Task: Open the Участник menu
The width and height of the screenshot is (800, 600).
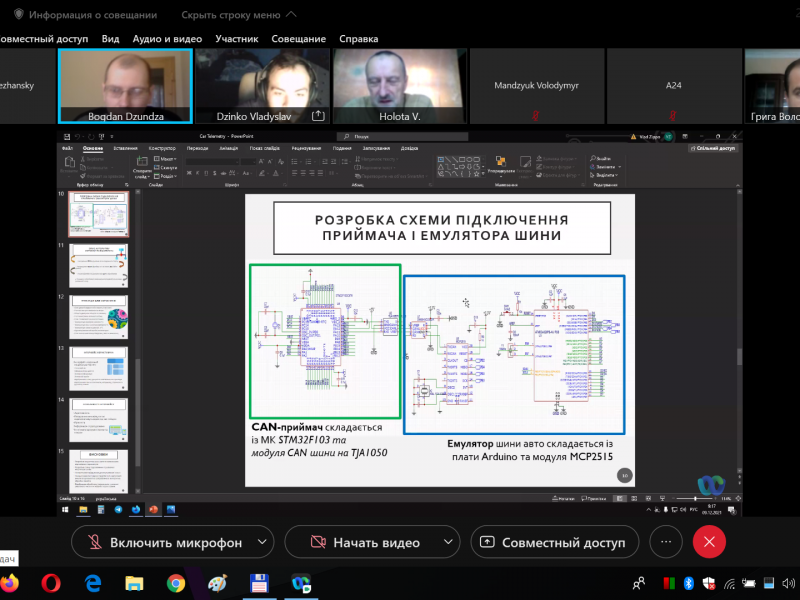Action: coord(237,39)
